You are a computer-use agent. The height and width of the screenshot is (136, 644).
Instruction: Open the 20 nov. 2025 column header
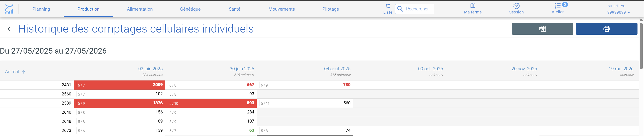tap(524, 69)
